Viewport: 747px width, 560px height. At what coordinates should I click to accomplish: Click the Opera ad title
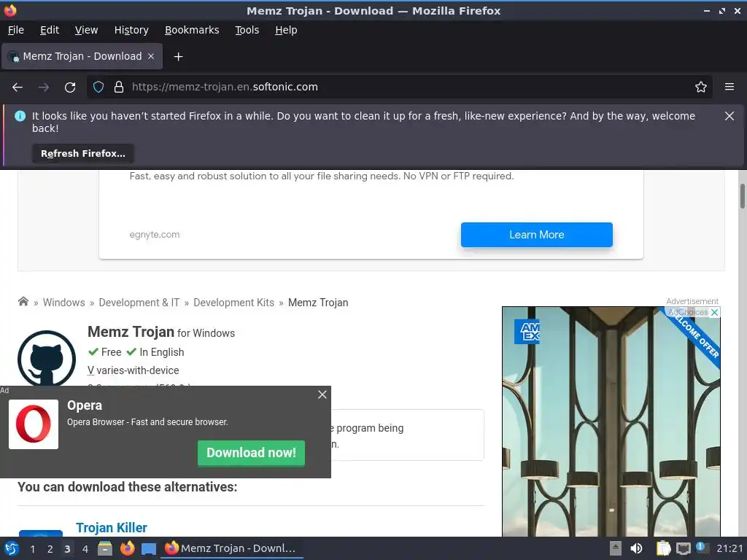click(85, 405)
